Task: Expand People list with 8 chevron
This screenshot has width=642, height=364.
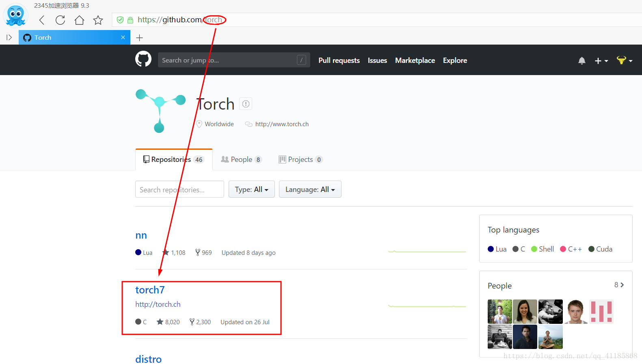Action: coord(619,285)
